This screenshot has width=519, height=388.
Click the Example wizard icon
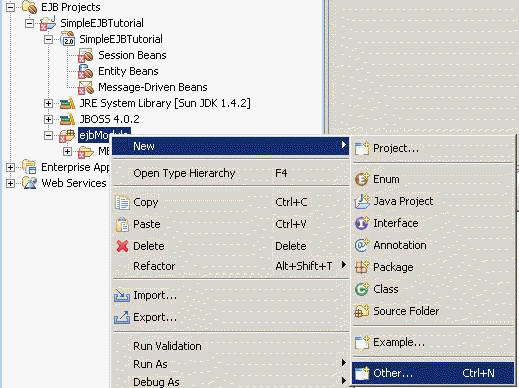click(362, 342)
